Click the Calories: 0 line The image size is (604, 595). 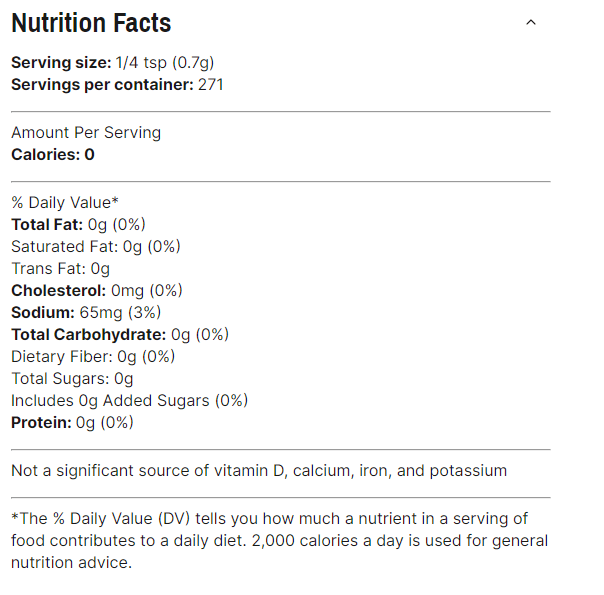point(53,155)
